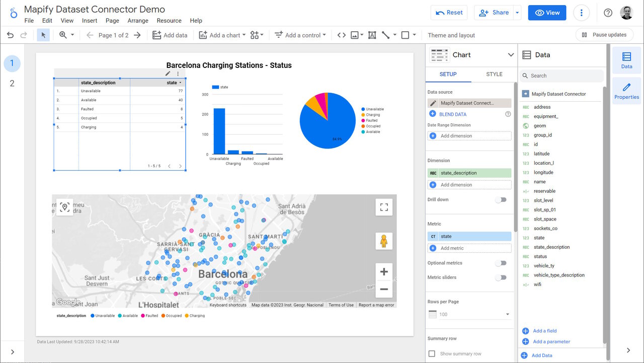Click the Add a field link
This screenshot has height=363, width=644.
(x=544, y=331)
